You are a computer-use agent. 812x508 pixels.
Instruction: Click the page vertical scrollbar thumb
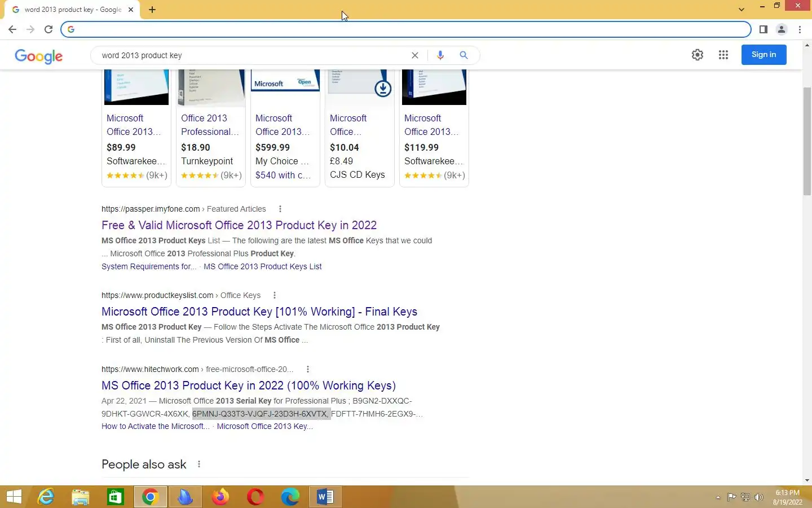[x=807, y=142]
